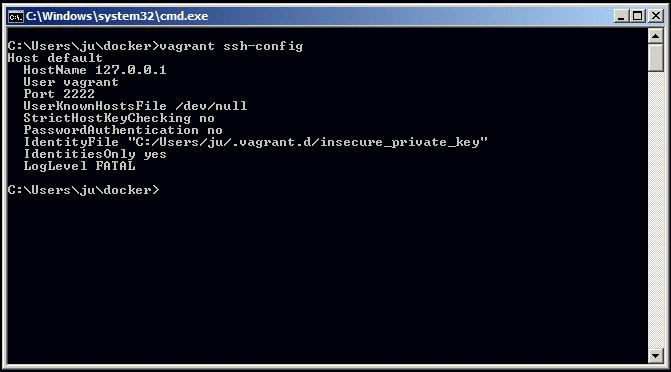Click the StrictHostKeyChecking no line
This screenshot has width=671, height=372.
tap(119, 118)
